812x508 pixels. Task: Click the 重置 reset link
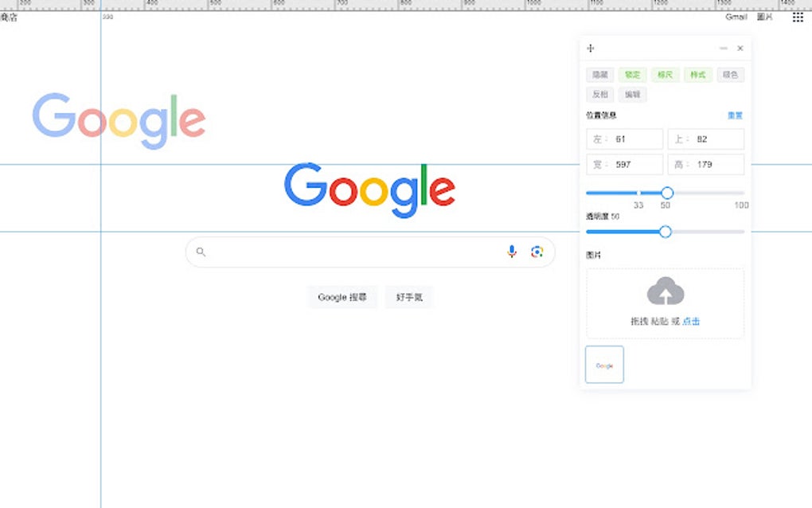click(735, 115)
